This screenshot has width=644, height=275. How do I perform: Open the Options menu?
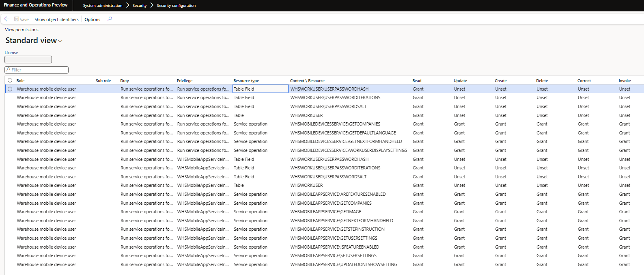tap(92, 19)
